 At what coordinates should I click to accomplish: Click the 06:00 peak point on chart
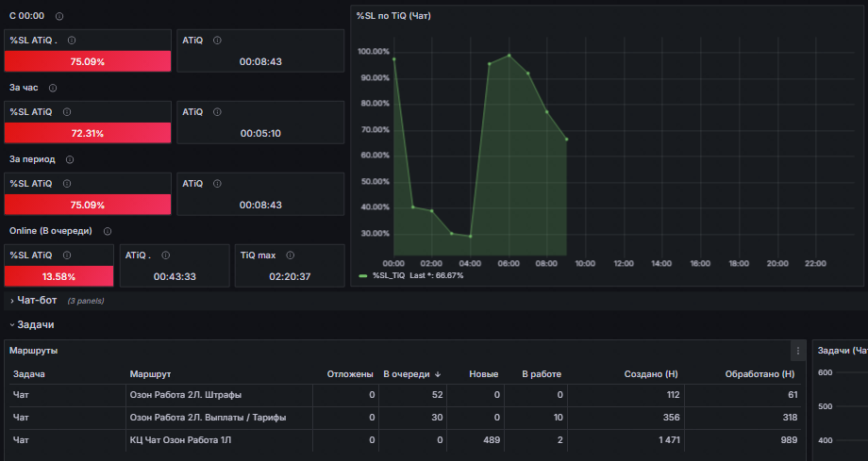click(x=509, y=56)
